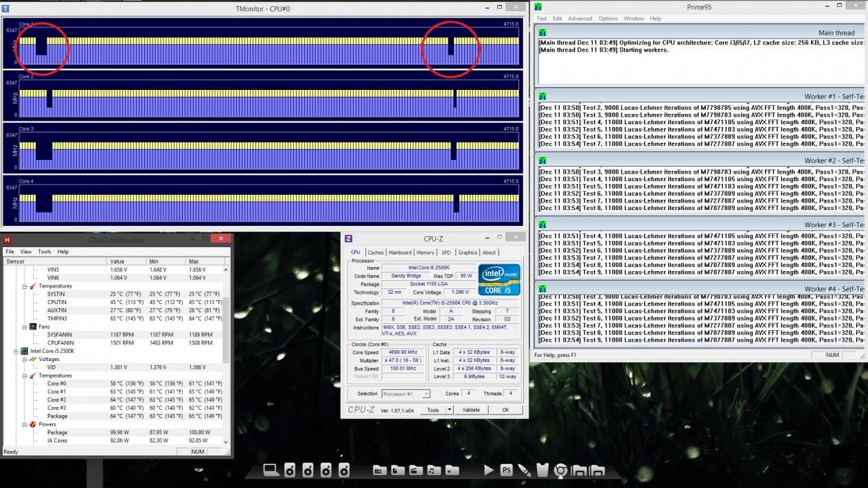Open the Advanced menu in Prime95
Image resolution: width=868 pixels, height=488 pixels.
(x=580, y=19)
